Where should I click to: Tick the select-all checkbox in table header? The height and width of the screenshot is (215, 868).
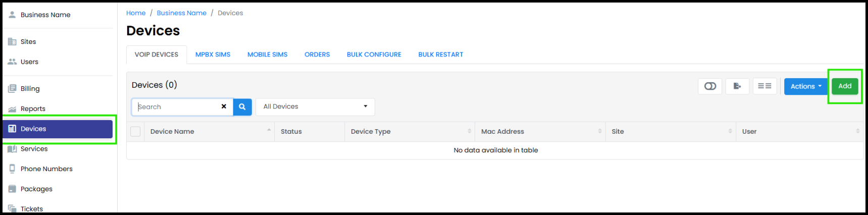point(135,132)
